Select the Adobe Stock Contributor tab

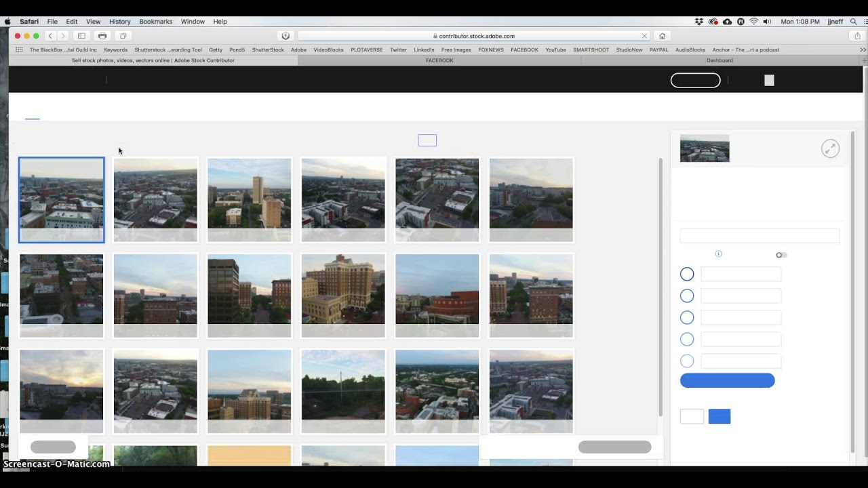click(x=153, y=60)
